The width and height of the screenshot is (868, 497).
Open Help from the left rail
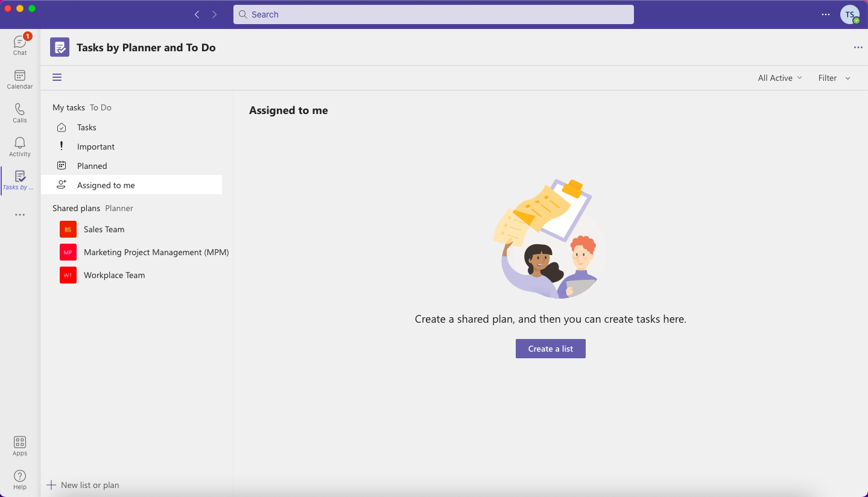[x=20, y=480]
